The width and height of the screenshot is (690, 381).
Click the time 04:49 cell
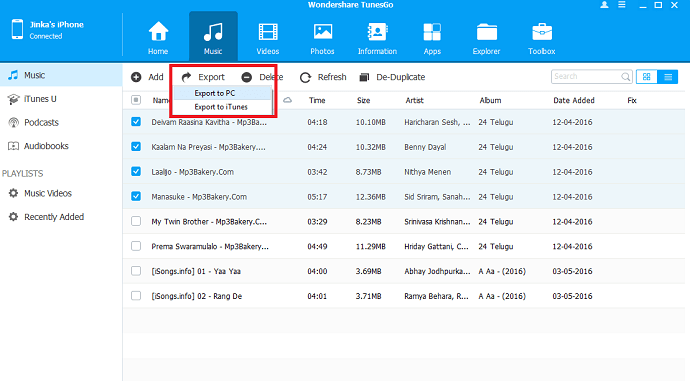tap(317, 246)
